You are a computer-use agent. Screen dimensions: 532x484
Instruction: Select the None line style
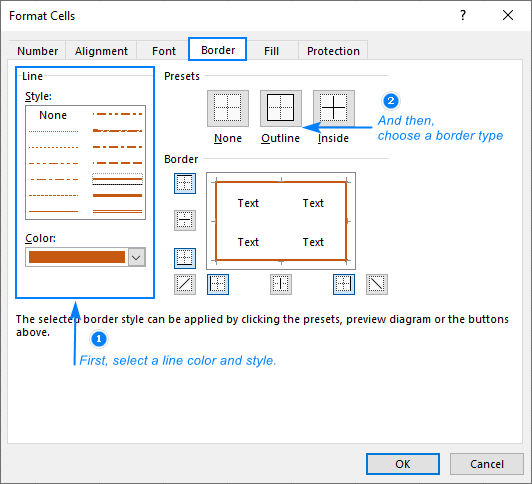pyautogui.click(x=53, y=115)
